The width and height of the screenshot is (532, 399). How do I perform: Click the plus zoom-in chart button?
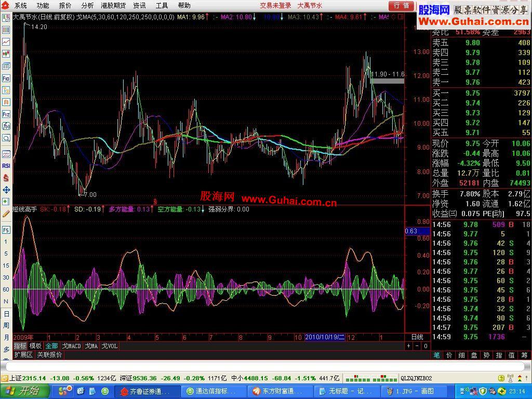[409, 346]
